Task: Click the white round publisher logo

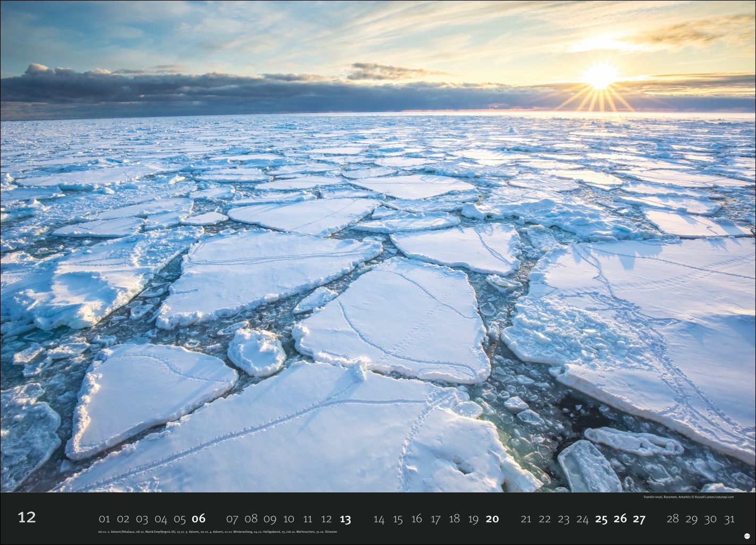Action: (x=746, y=536)
